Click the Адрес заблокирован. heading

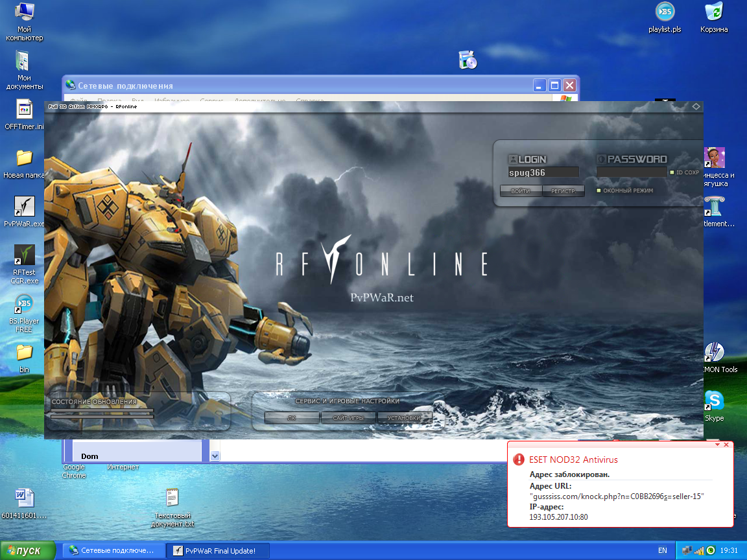[x=569, y=474]
